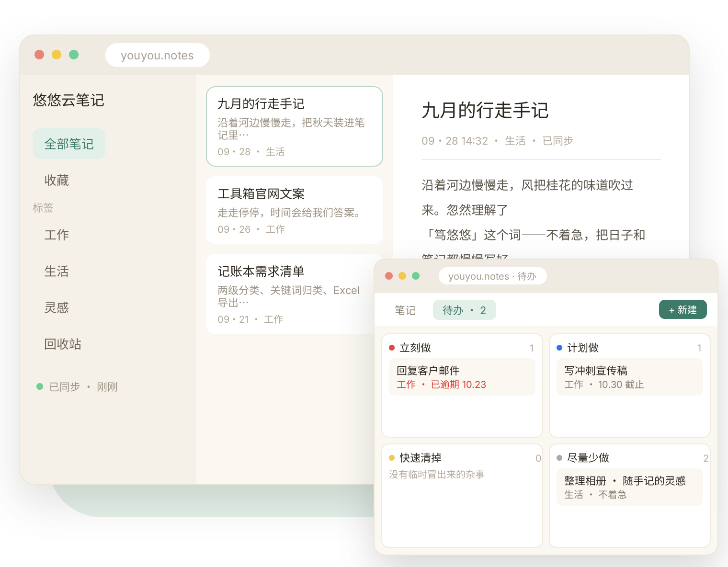Click the '09 · 28 14:32' timestamp in note header

click(x=455, y=141)
